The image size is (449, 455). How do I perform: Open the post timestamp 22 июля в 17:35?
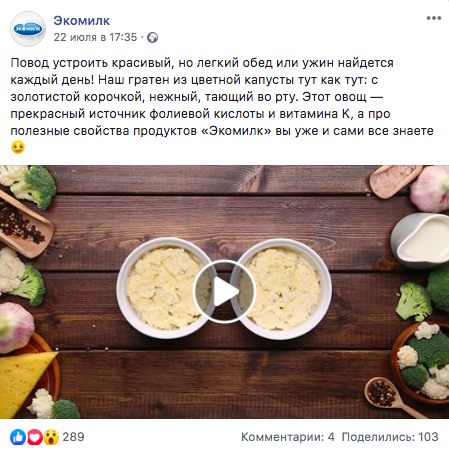coord(95,37)
